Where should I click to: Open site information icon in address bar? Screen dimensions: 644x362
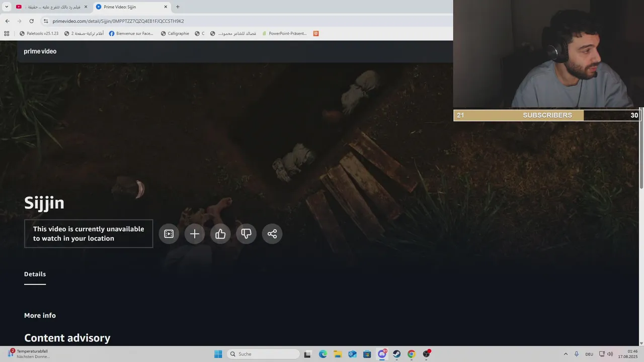[46, 21]
